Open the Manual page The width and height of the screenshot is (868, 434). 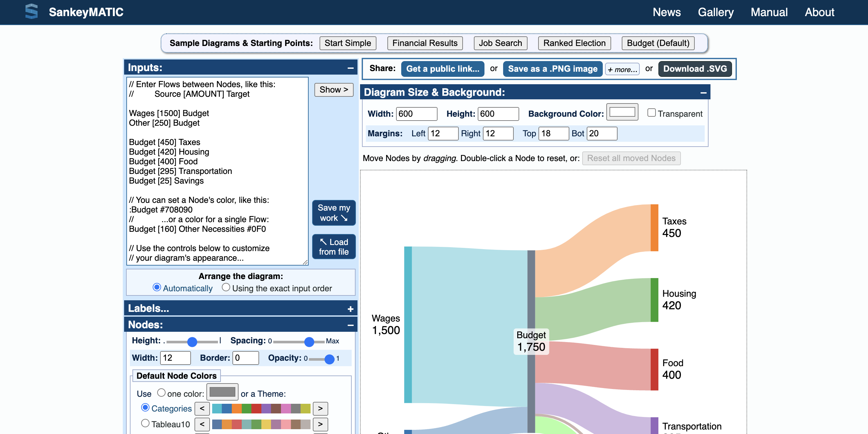click(769, 12)
